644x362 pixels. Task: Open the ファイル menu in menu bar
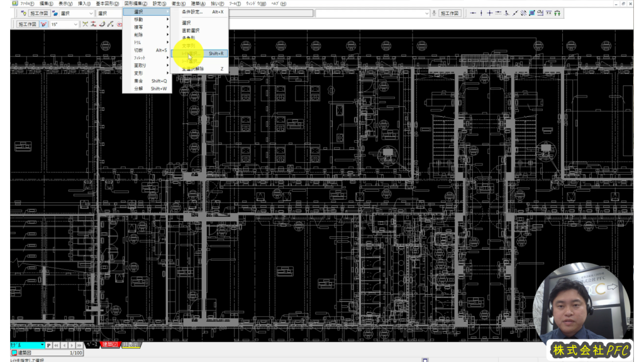coord(26,4)
